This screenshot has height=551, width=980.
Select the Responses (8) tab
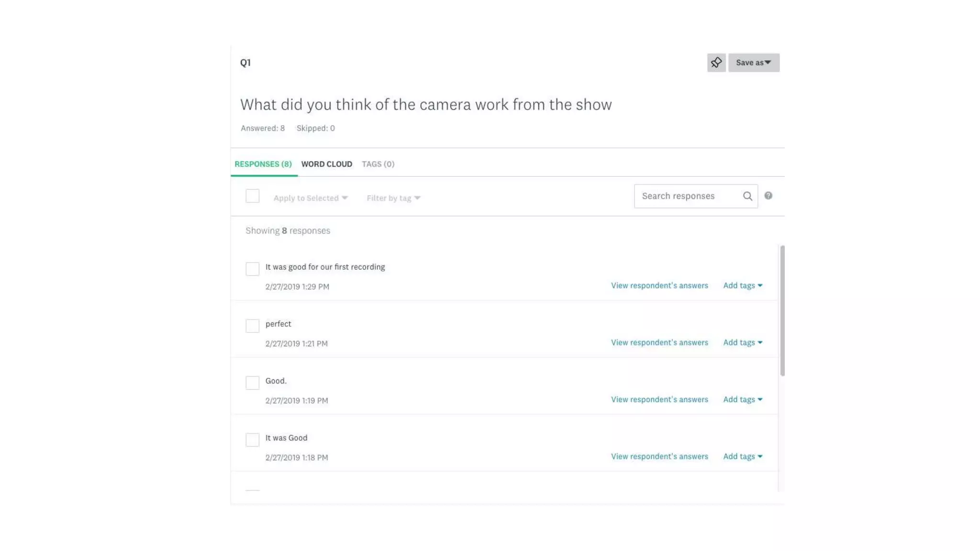tap(263, 164)
